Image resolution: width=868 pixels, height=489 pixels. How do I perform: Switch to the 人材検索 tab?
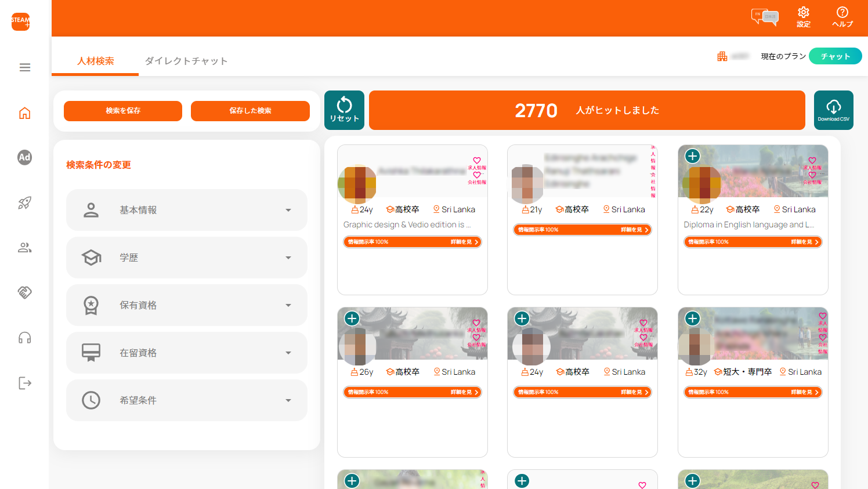[95, 61]
